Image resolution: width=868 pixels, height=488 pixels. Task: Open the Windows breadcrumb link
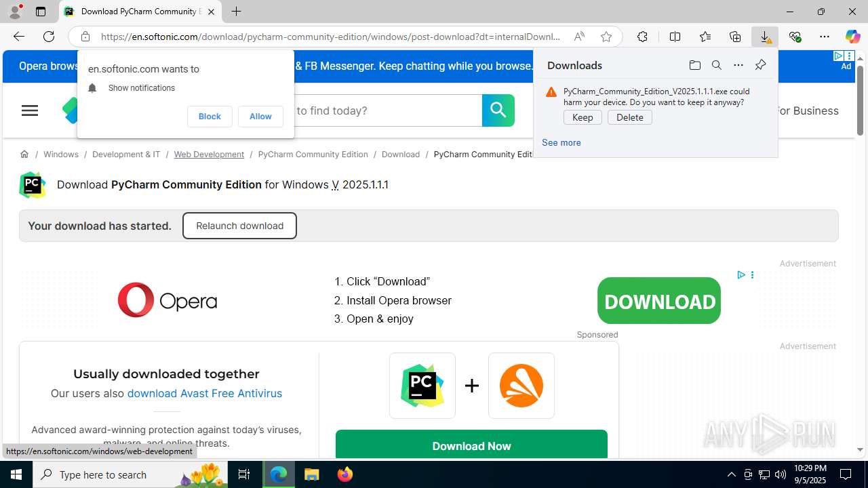pyautogui.click(x=61, y=155)
